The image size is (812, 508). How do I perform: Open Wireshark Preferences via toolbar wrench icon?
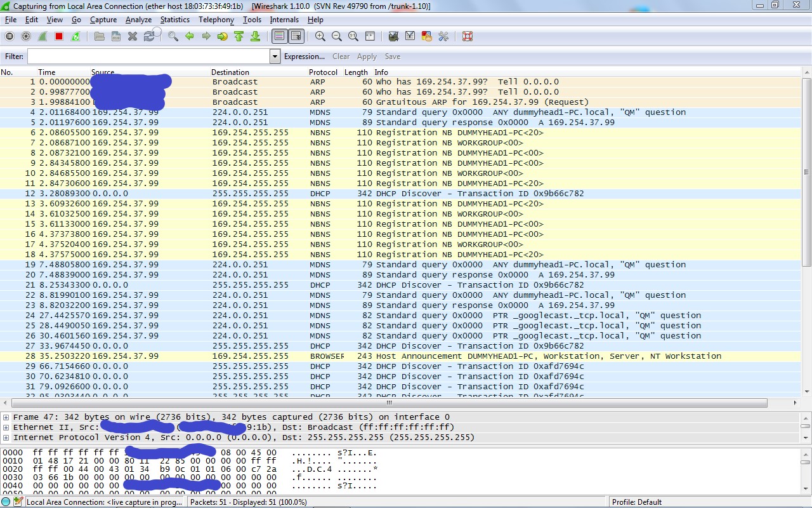[444, 36]
